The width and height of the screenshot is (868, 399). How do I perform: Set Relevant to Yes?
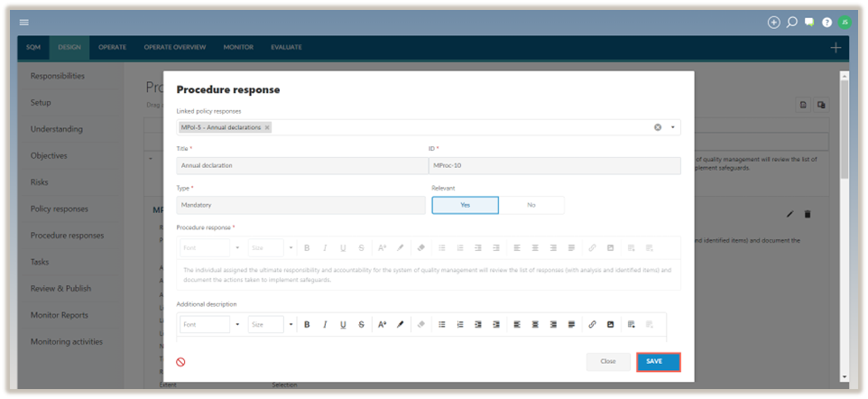coord(465,205)
